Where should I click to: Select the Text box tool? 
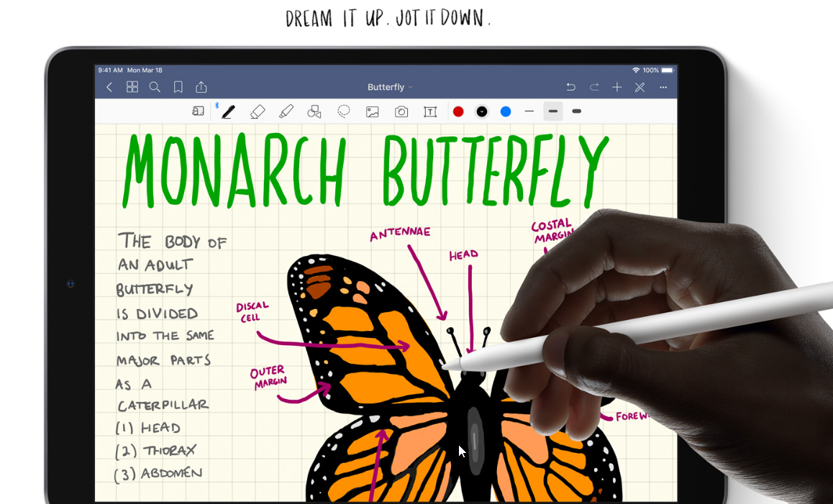[x=429, y=111]
